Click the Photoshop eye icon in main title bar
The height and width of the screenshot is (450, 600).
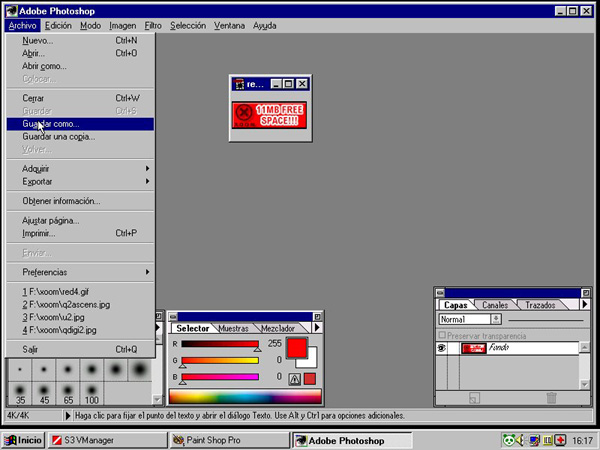pos(11,11)
